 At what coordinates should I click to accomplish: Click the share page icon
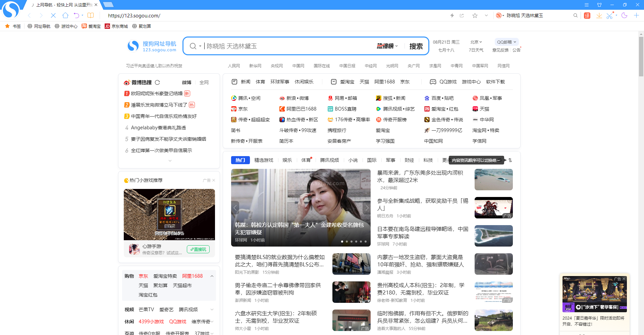tap(462, 15)
